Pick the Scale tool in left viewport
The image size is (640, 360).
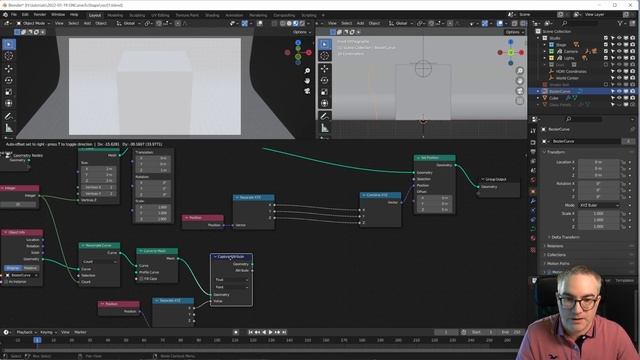click(9, 92)
